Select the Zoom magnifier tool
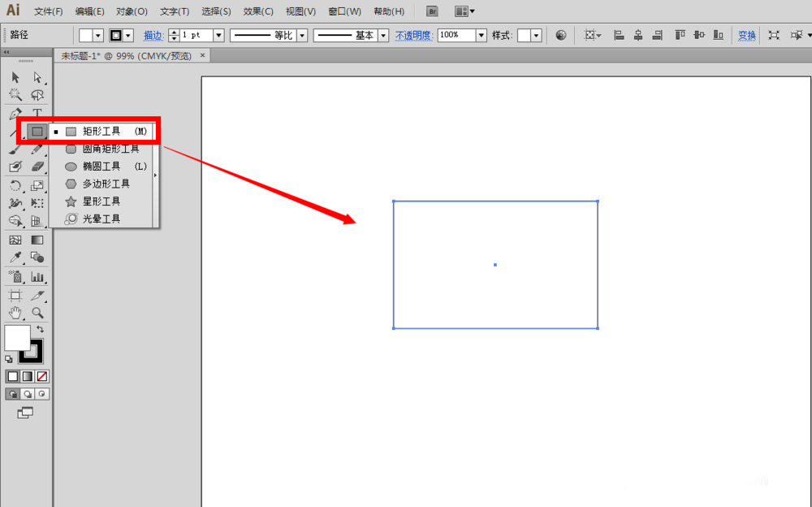Image resolution: width=812 pixels, height=507 pixels. pos(37,313)
